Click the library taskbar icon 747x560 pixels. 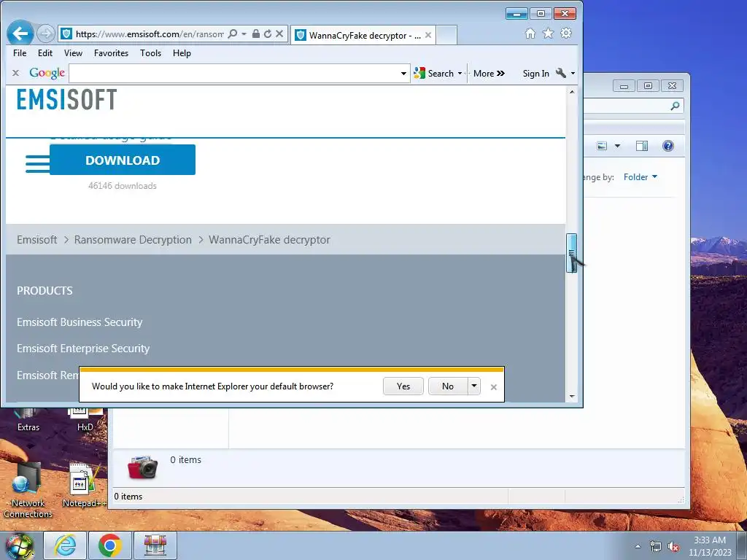(155, 545)
